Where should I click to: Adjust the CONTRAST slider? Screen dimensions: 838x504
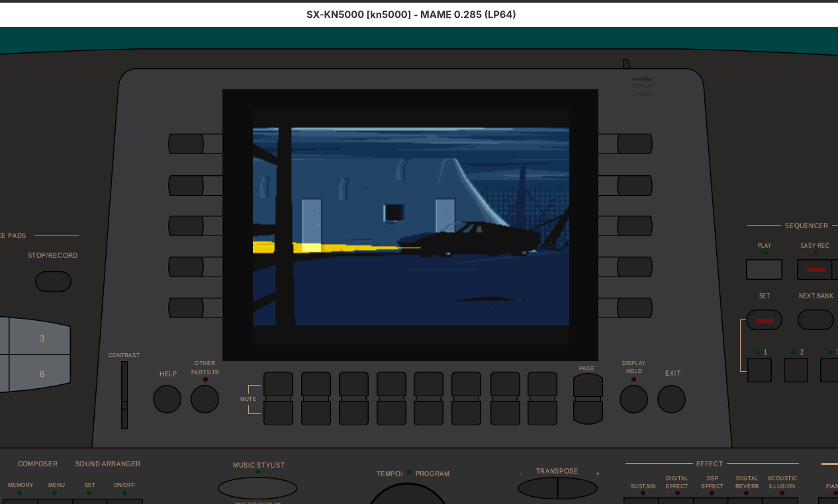coord(124,405)
